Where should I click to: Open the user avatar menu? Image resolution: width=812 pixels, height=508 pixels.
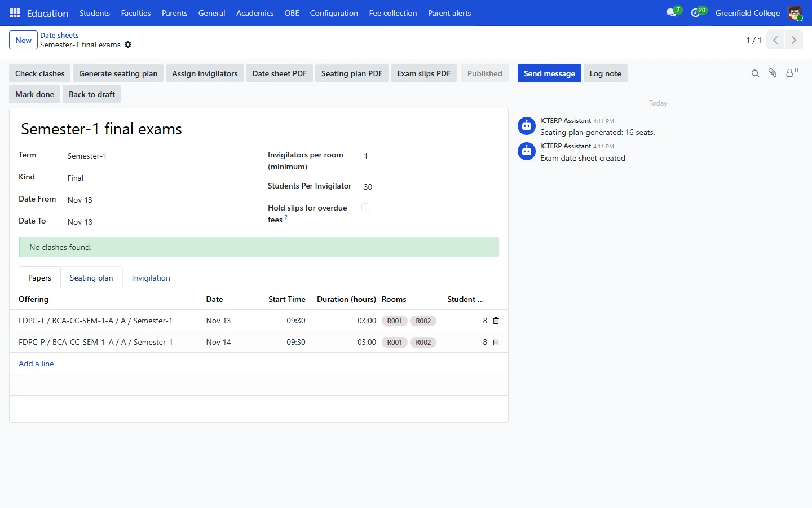tap(795, 13)
